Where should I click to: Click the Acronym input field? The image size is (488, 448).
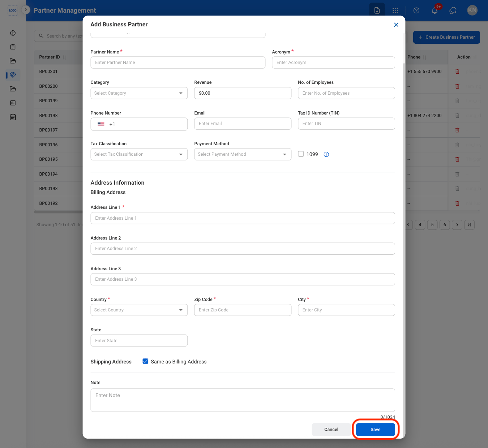[333, 63]
